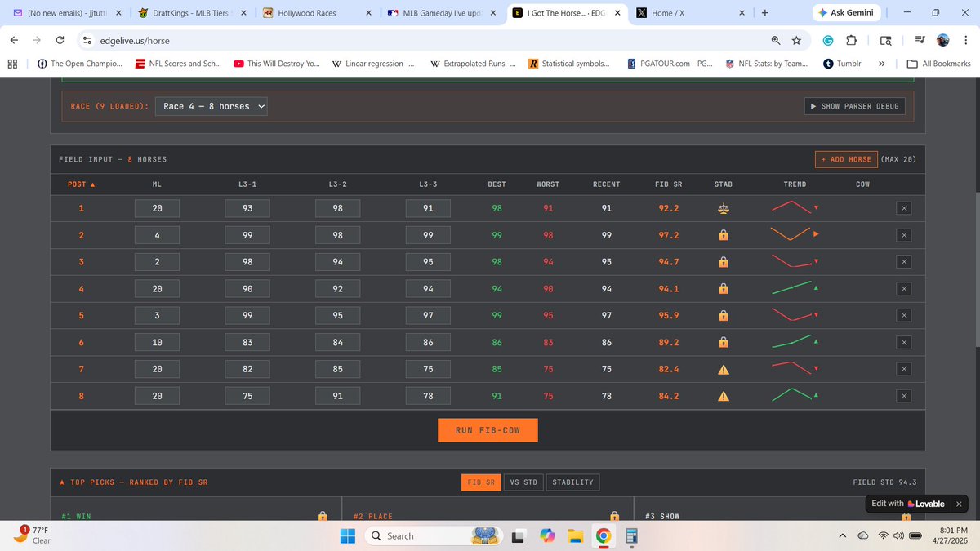Switch to the STABILITY view
The height and width of the screenshot is (551, 980).
pyautogui.click(x=572, y=482)
